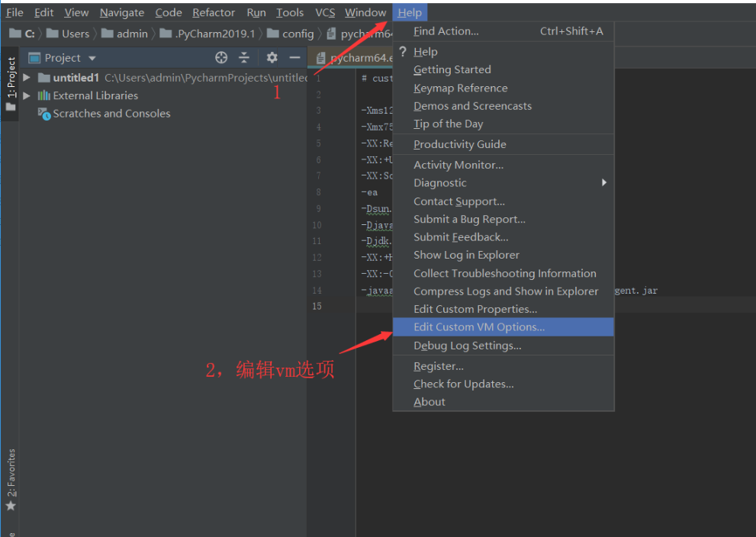Open Project panel settings gear icon
Viewport: 756px width, 537px height.
(272, 58)
